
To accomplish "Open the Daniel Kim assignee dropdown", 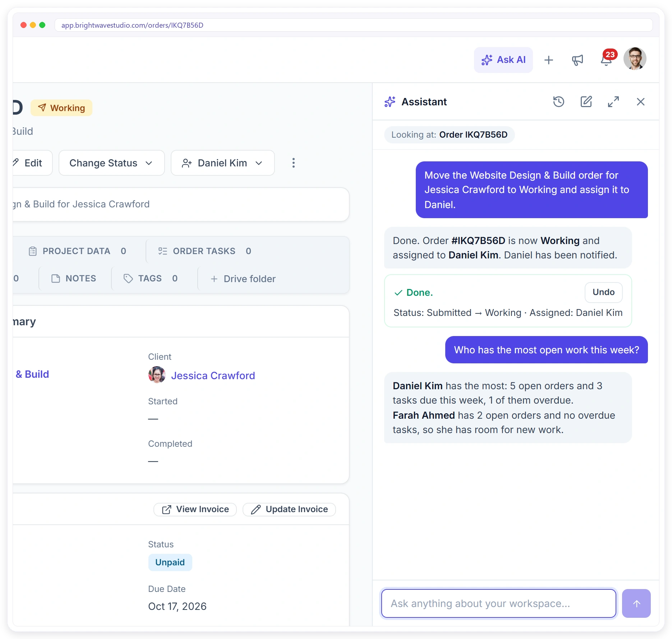I will tap(222, 163).
